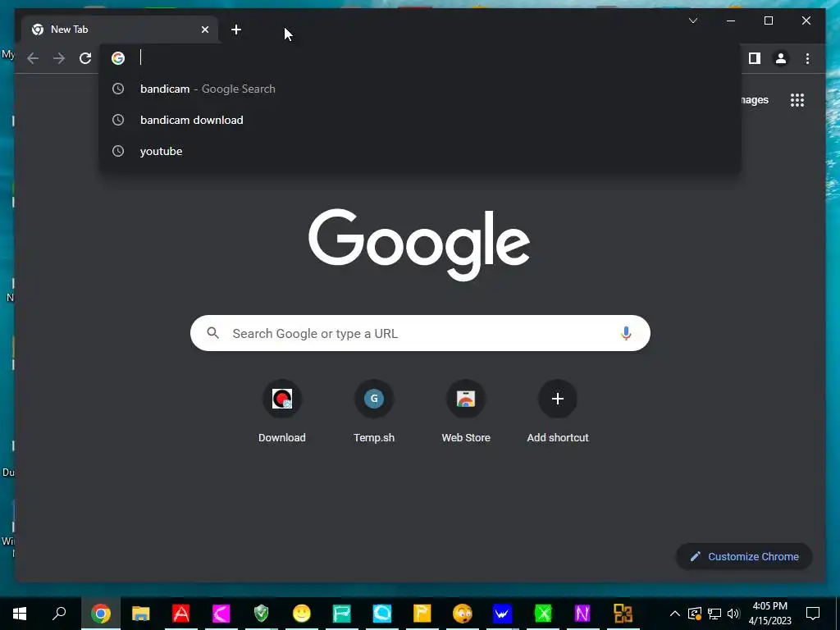
Task: Click the network icon in system tray
Action: pyautogui.click(x=714, y=614)
